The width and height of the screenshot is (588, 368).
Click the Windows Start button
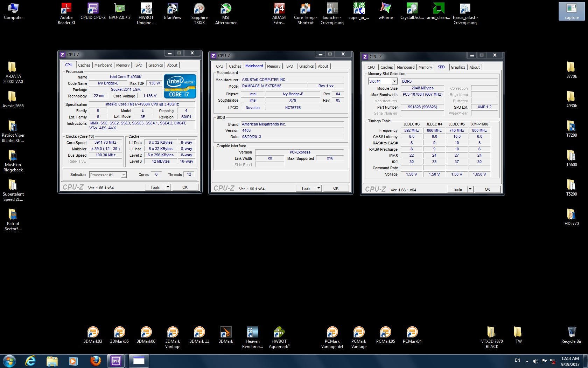9,361
